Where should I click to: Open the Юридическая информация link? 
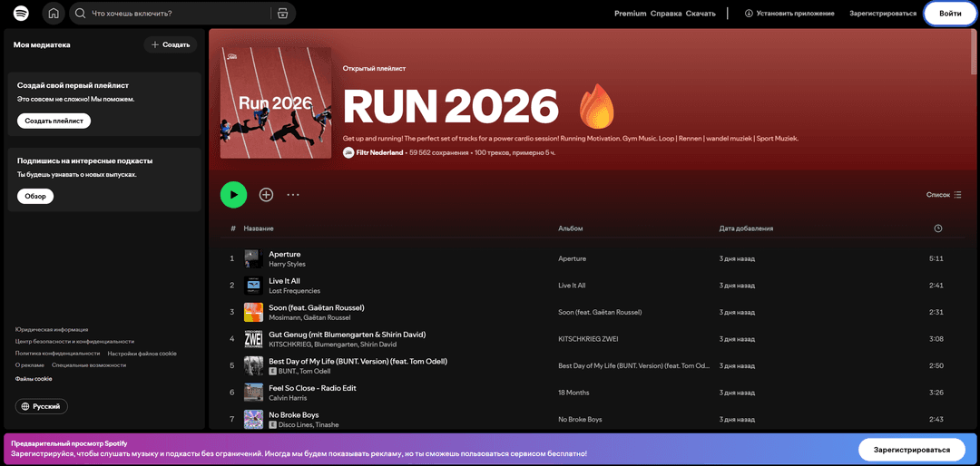click(51, 329)
